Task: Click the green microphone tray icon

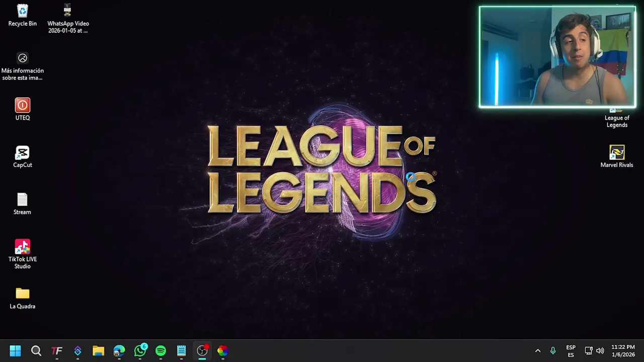Action: click(x=553, y=351)
